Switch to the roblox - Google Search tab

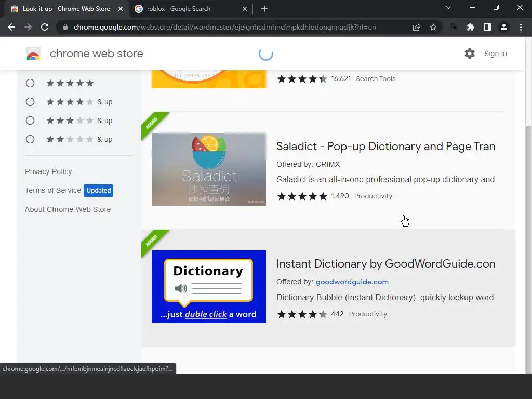(191, 9)
